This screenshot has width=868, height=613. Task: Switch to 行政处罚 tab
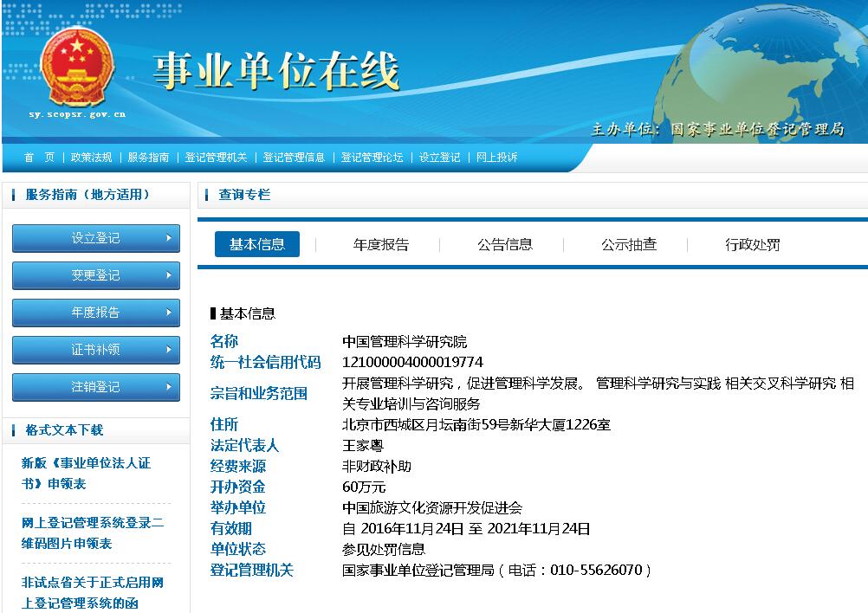click(x=753, y=244)
